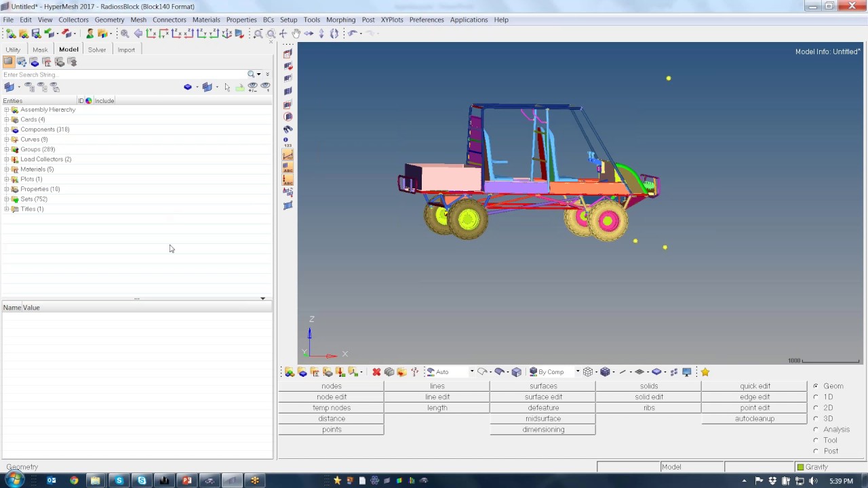
Task: Open the Auto selection mode dropdown
Action: [472, 372]
